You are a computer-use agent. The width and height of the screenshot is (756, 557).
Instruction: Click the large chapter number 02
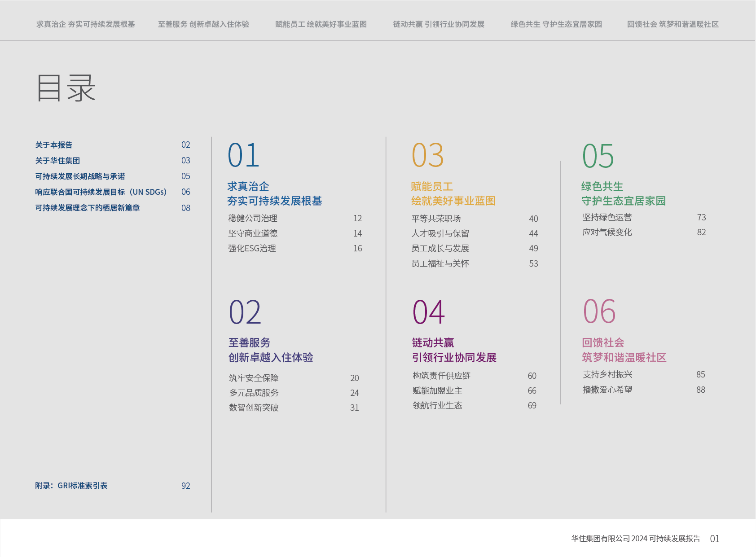(245, 312)
